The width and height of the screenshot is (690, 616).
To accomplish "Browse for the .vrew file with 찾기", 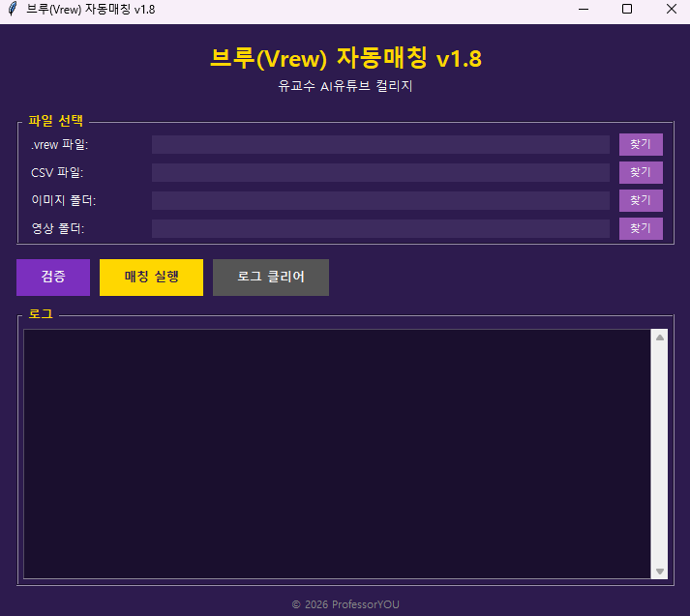I will click(641, 144).
